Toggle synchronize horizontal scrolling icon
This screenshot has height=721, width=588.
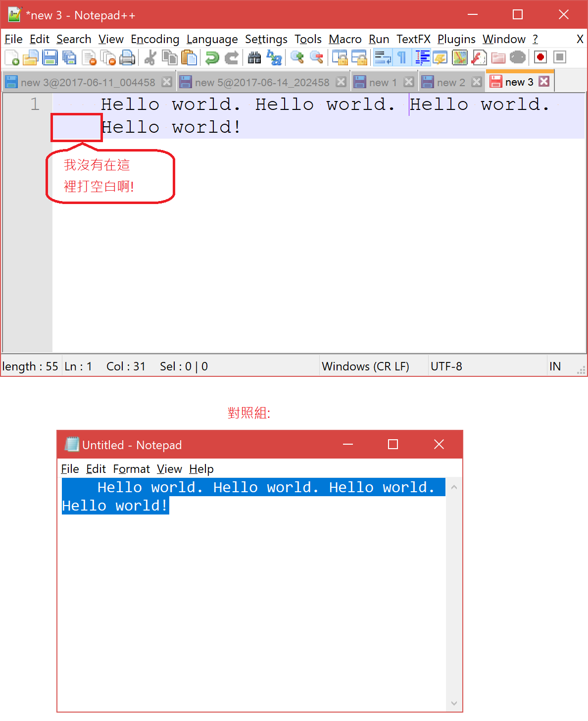pos(359,58)
